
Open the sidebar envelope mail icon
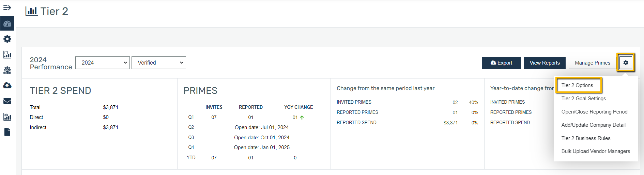[x=7, y=101]
